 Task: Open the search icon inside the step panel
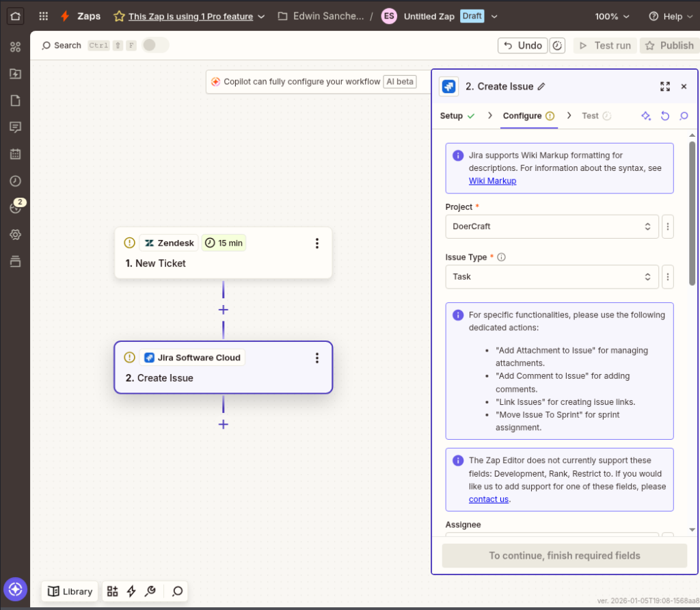point(684,116)
